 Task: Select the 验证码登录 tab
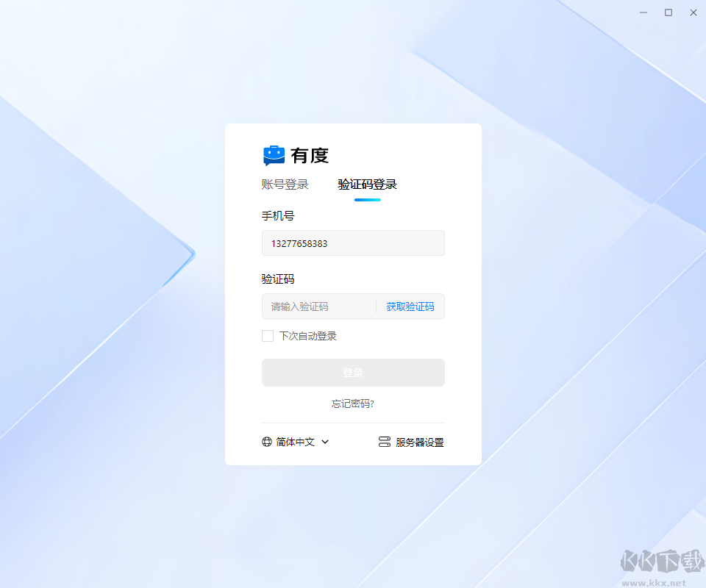pos(368,184)
